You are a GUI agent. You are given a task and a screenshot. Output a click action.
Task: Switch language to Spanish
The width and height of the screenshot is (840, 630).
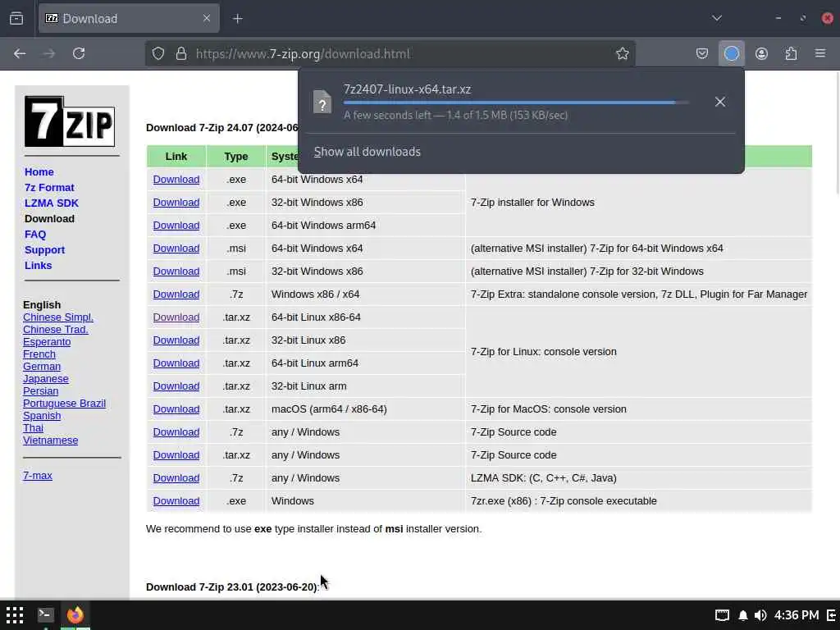[42, 416]
